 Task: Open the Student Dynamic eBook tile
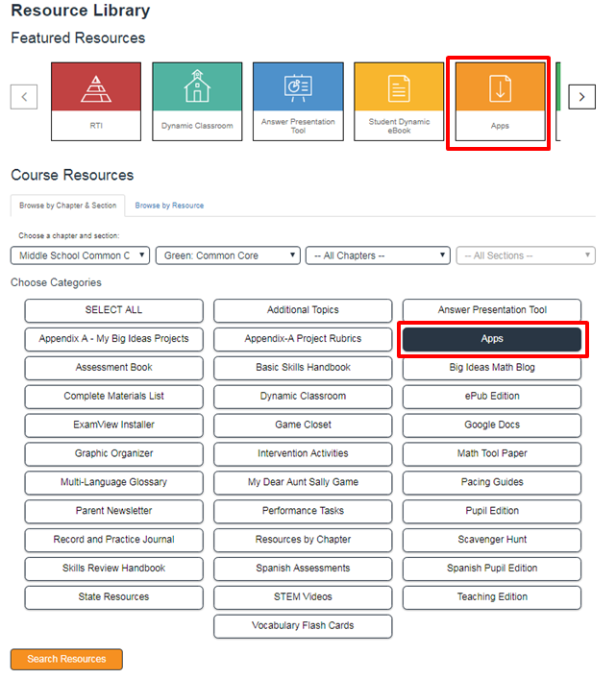point(399,102)
